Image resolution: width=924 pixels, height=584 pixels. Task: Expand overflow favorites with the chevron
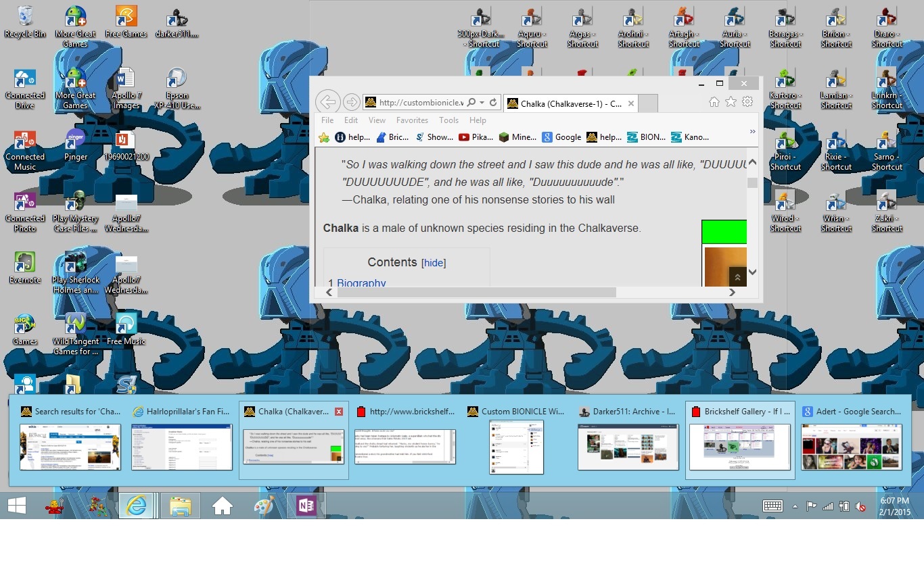tap(752, 131)
